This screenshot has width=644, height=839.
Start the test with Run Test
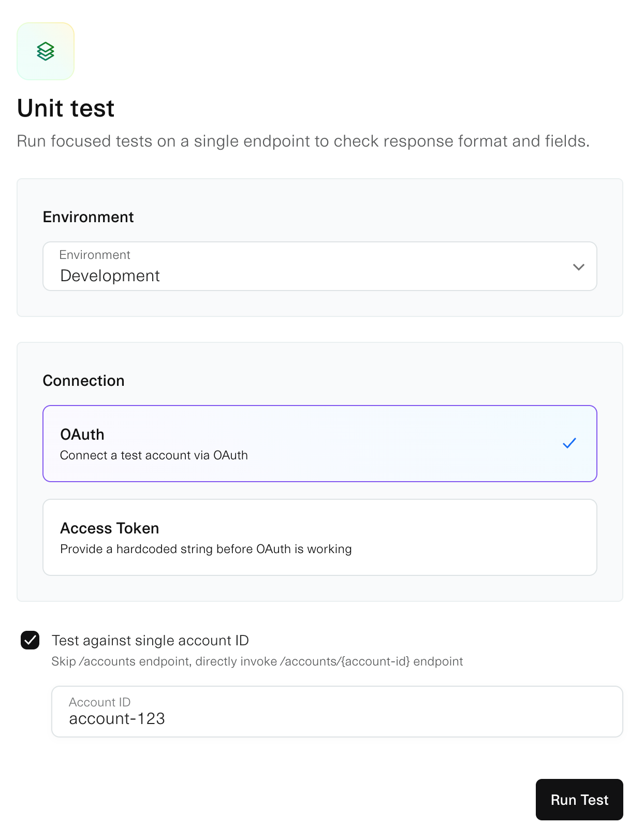(x=579, y=800)
